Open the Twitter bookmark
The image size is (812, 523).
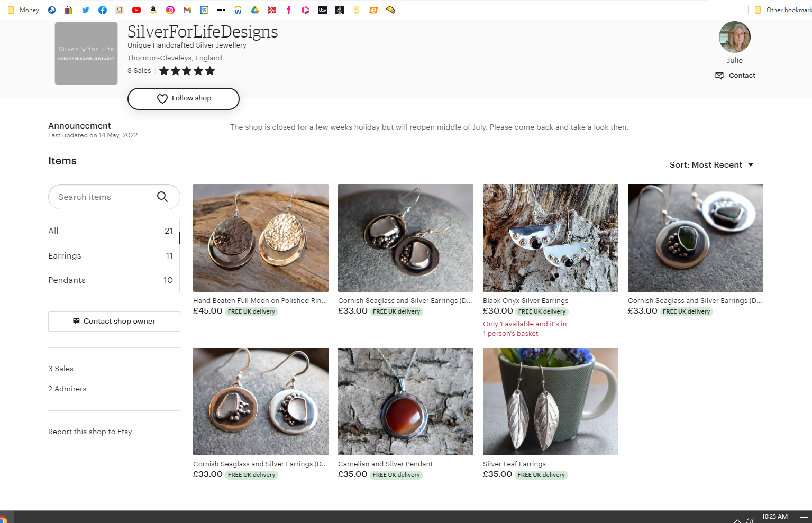tap(86, 10)
